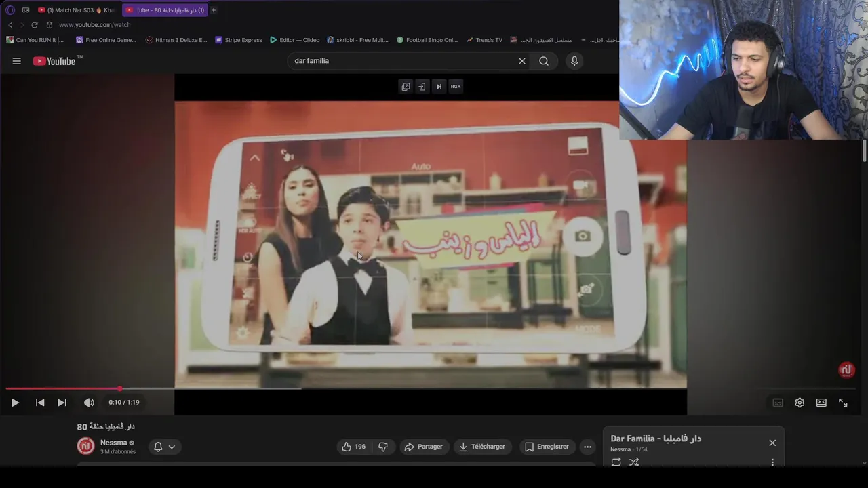Open the 'Hitman 3 Deluxe E...' bookmark
Viewport: 868px width, 488px height.
point(176,40)
